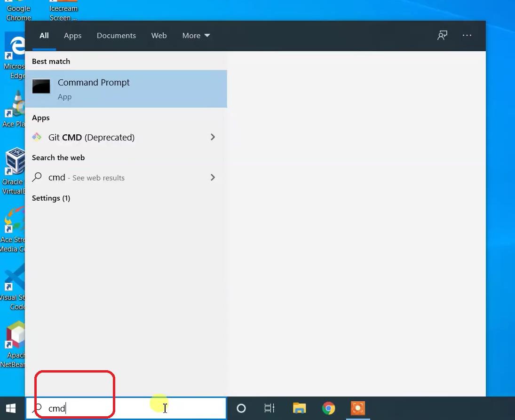Screen dimensions: 515x420
Task: Open the search feedback icon
Action: (x=442, y=35)
